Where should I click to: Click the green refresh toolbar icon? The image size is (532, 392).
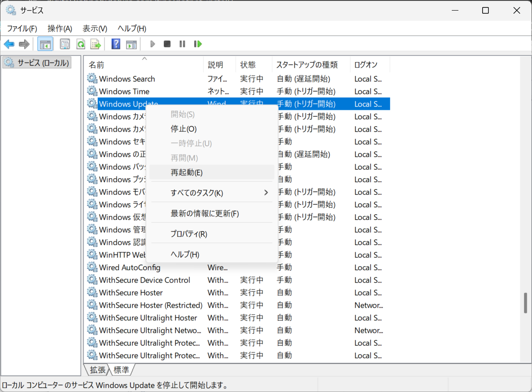81,44
